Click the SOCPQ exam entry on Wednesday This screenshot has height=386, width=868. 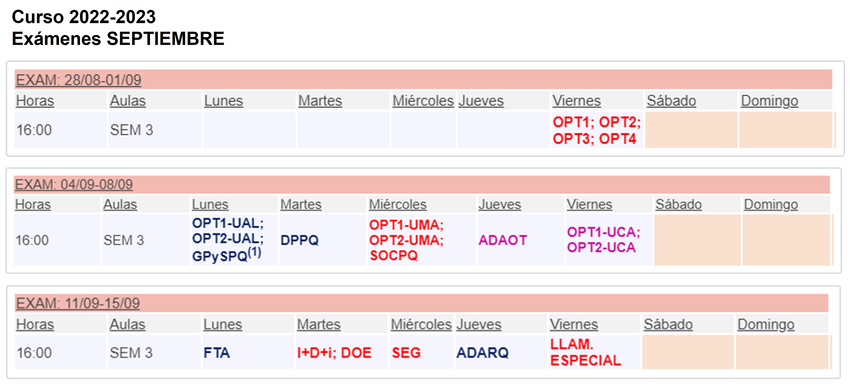click(x=394, y=255)
